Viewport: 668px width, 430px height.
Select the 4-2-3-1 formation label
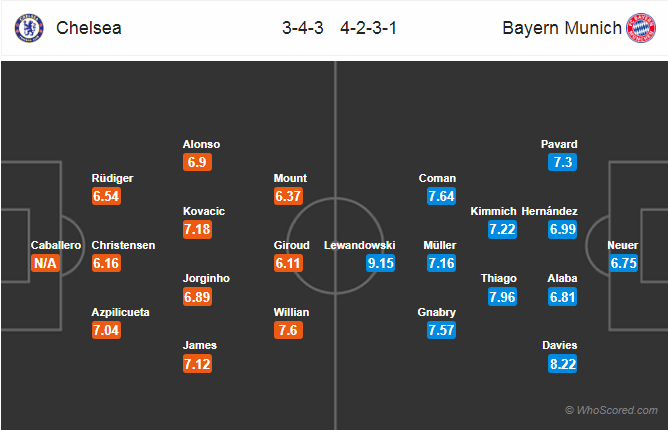click(365, 28)
